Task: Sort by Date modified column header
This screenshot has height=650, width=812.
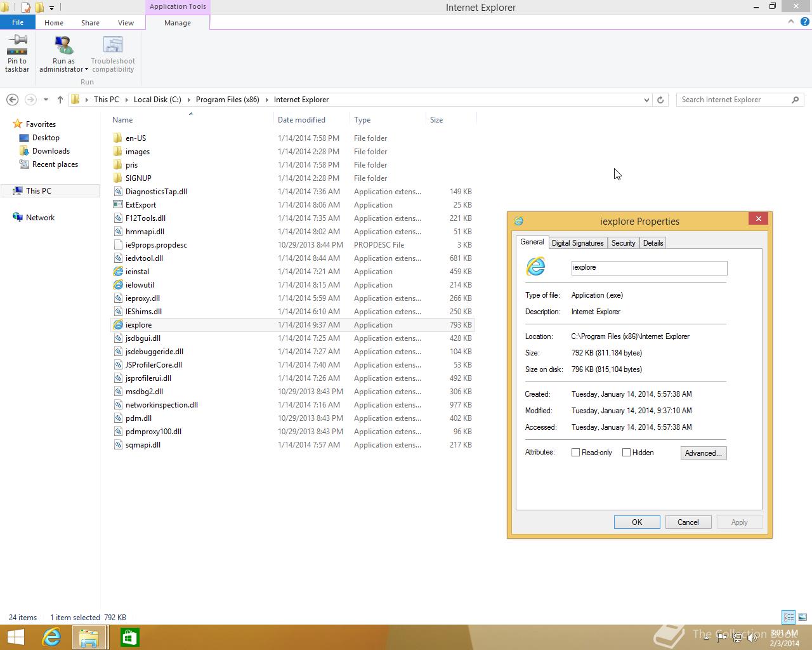Action: tap(311, 119)
